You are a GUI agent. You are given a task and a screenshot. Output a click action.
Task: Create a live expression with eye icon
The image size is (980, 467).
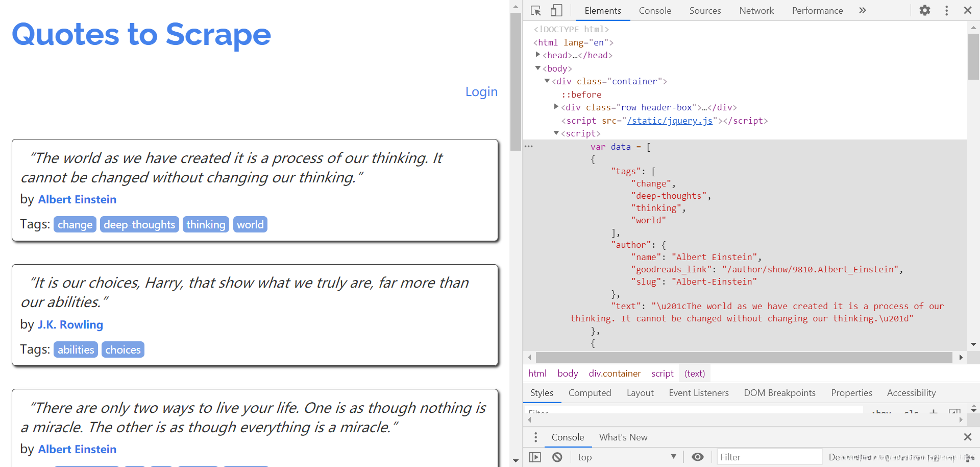click(x=697, y=457)
